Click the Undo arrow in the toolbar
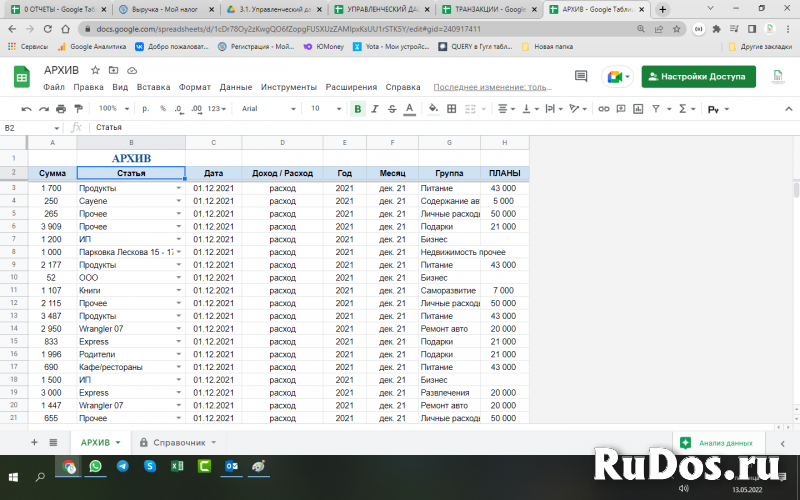Viewport: 800px width, 500px height. (28, 108)
